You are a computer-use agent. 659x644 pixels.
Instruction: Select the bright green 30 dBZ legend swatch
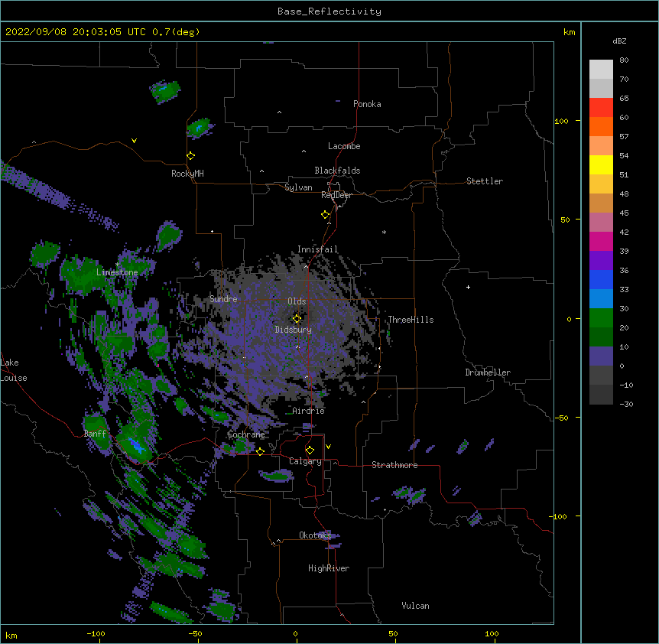point(601,318)
